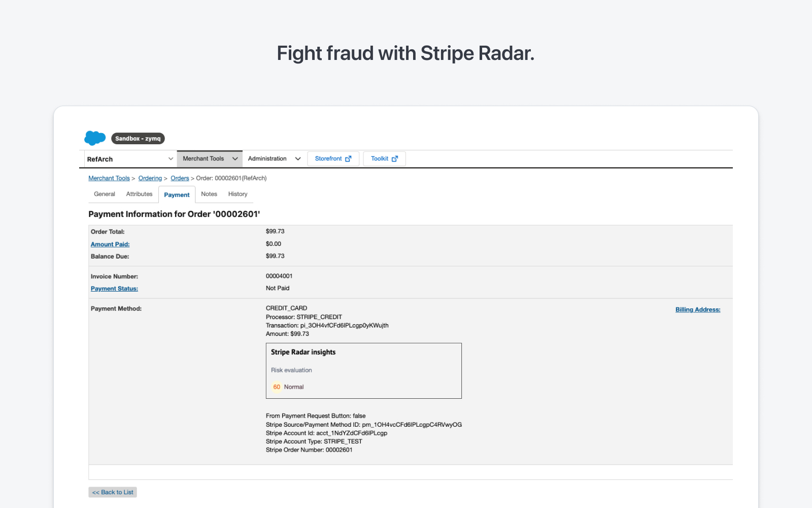
Task: Open the Notes tab
Action: coord(209,194)
